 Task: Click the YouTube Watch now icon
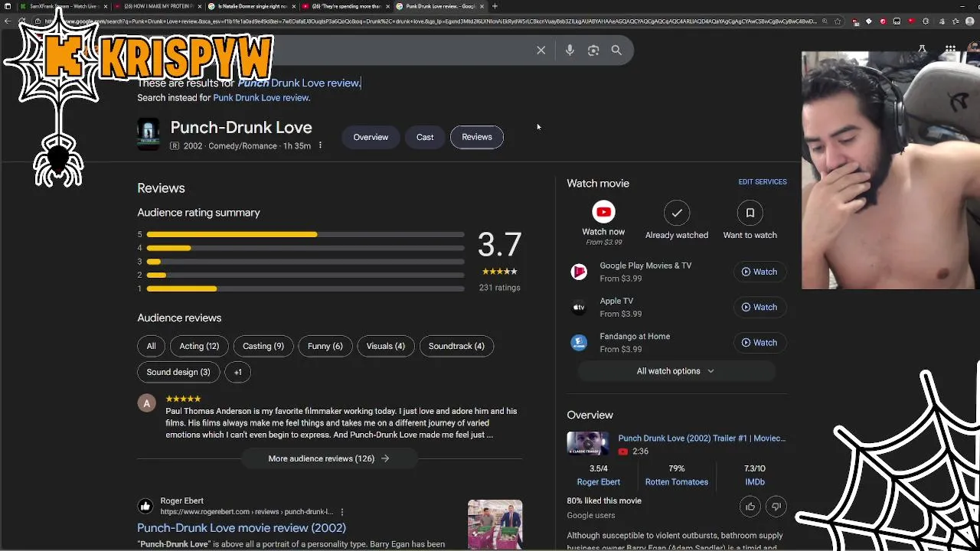[x=603, y=212]
